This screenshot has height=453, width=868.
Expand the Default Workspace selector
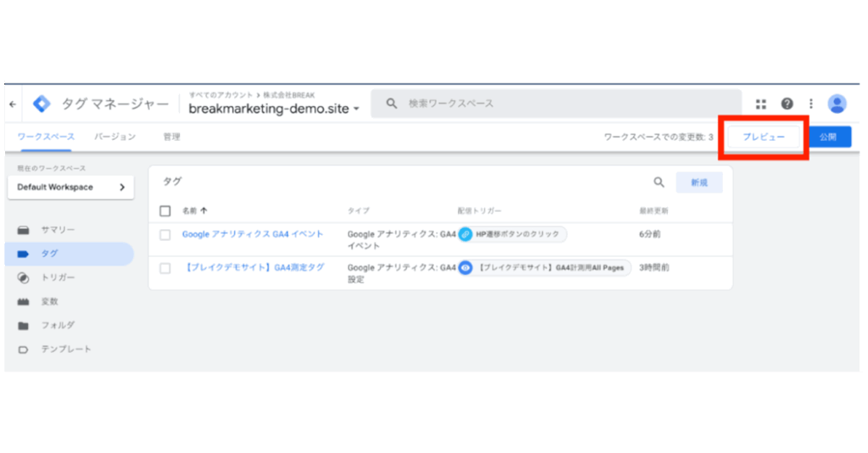point(71,187)
